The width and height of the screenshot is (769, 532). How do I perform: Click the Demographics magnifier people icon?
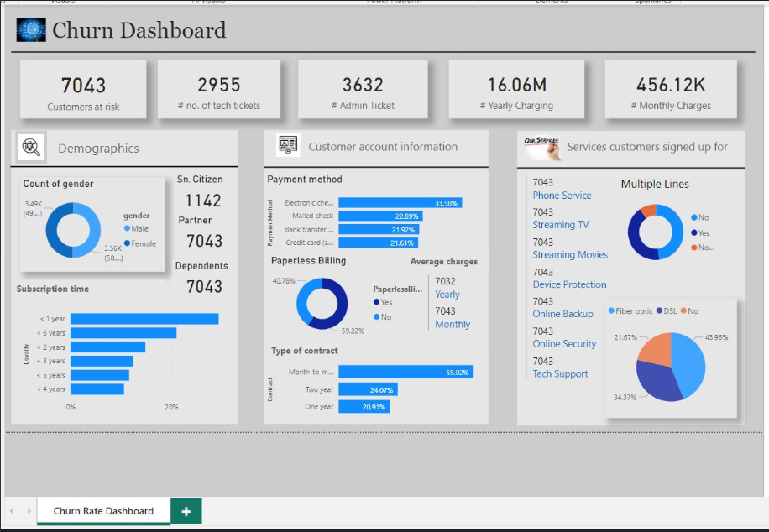tap(31, 148)
